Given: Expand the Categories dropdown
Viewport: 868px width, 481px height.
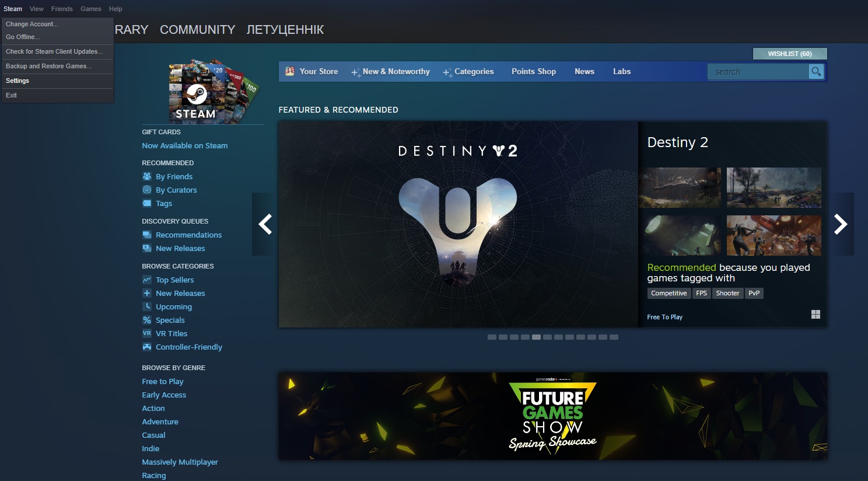Looking at the screenshot, I should (468, 72).
